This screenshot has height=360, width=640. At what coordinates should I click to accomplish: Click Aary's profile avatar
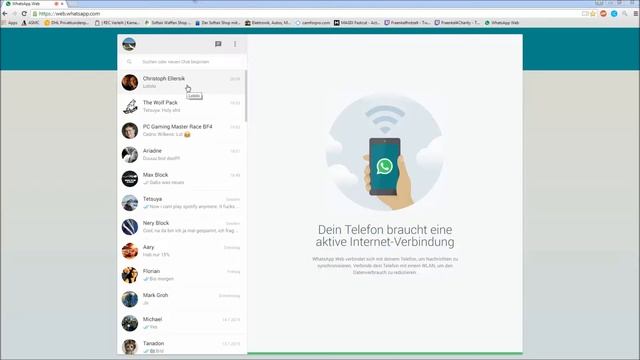point(130,251)
